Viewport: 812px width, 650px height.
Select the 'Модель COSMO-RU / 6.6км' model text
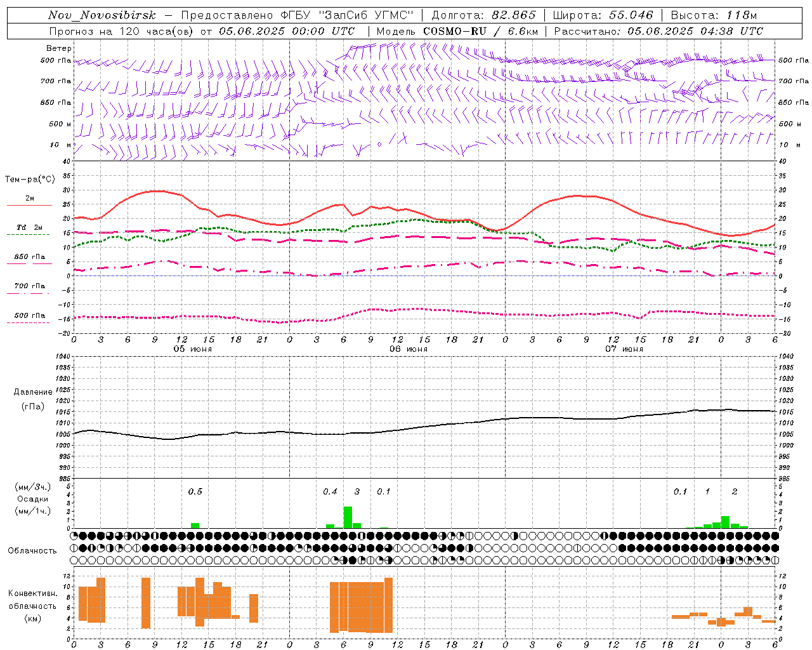pos(457,31)
